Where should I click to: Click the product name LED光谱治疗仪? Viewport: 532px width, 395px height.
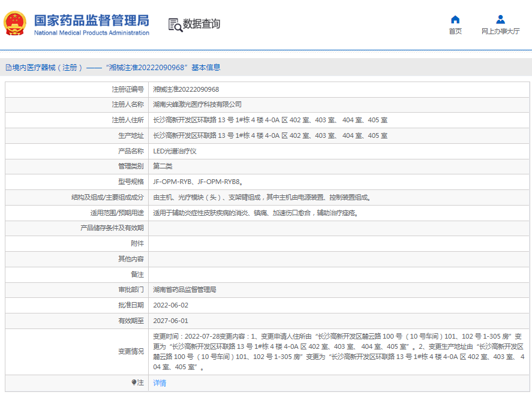175,151
